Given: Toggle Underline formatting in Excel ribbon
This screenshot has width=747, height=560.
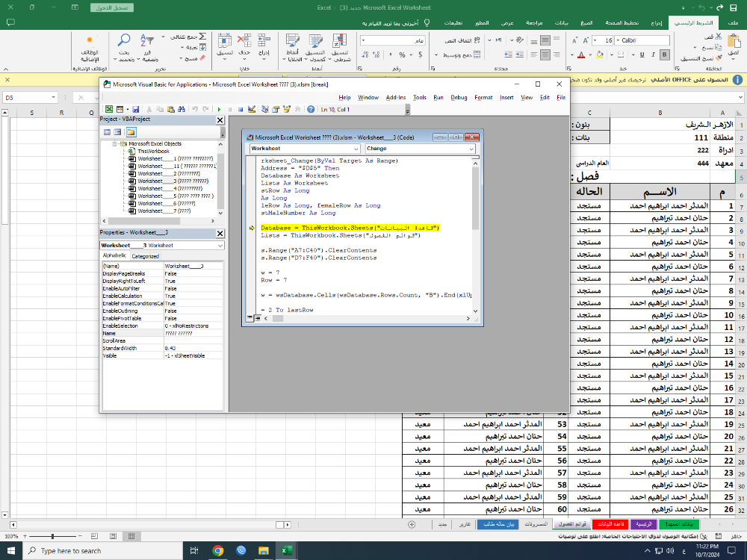Looking at the screenshot, I should pos(642,55).
